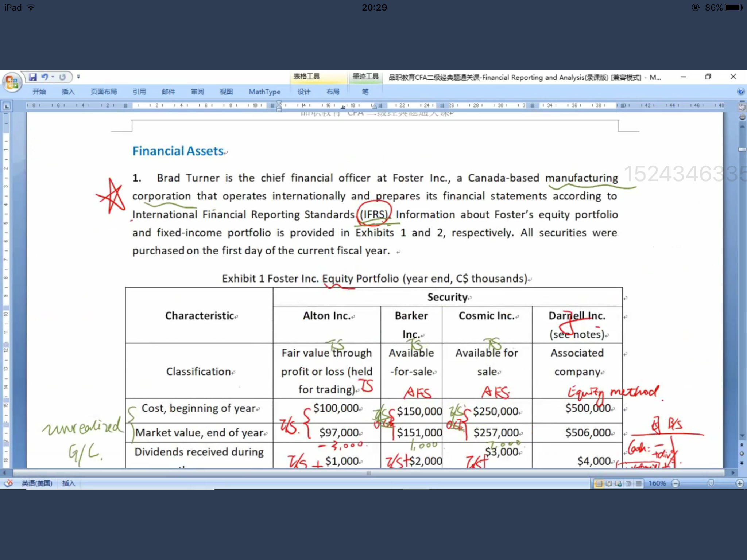Open the 布局 table tools tab
Viewport: 747px width, 560px height.
pyautogui.click(x=333, y=92)
